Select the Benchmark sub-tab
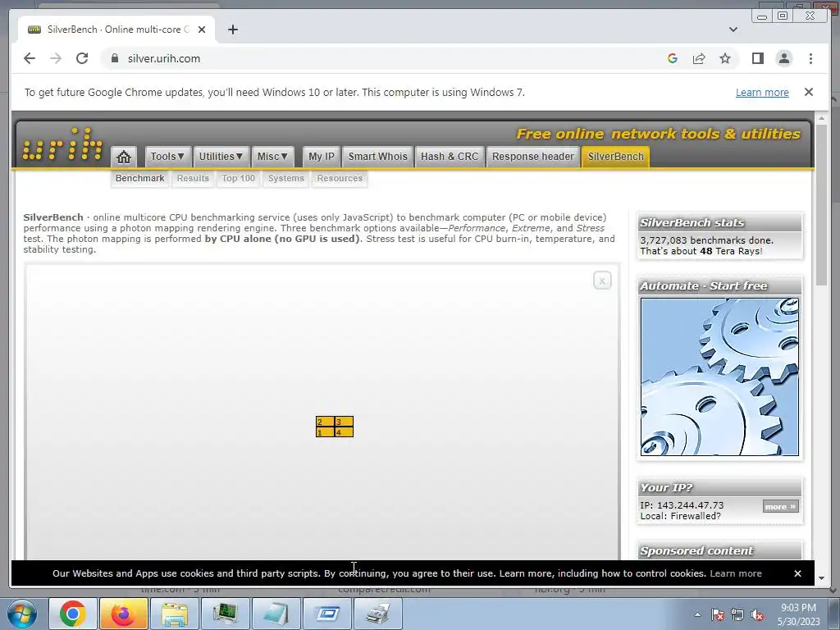840x630 pixels. 139,178
